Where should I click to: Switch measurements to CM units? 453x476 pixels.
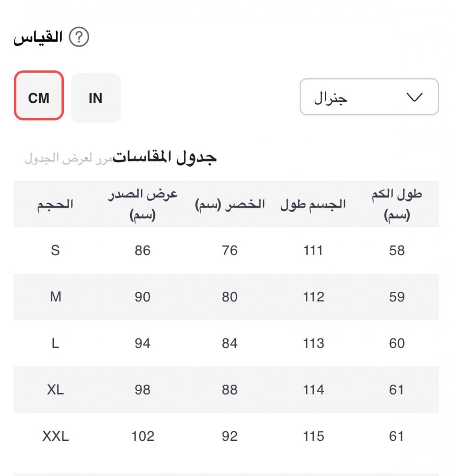click(x=39, y=98)
